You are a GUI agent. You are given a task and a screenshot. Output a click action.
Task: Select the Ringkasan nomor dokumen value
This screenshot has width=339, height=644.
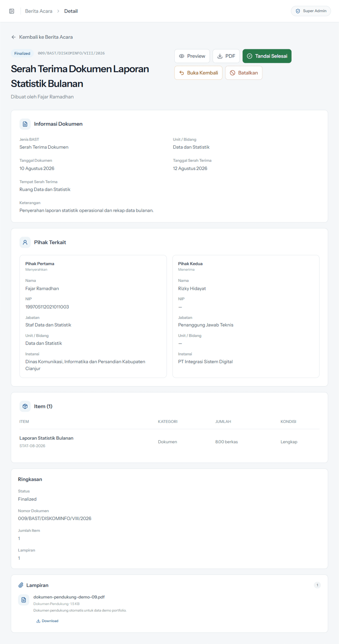click(x=54, y=518)
